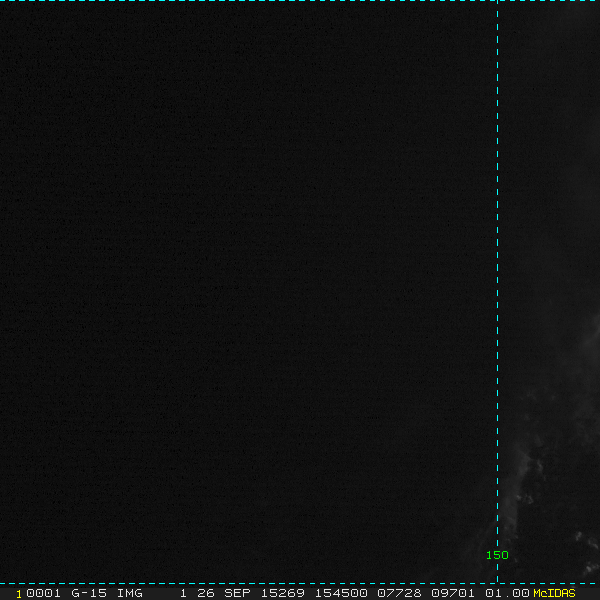Click the 0001 frame number text
Screen dimensions: 600x600
[44, 593]
